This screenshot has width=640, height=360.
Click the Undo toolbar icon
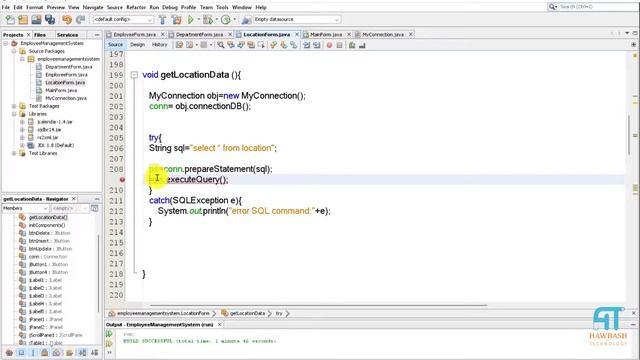tap(67, 19)
